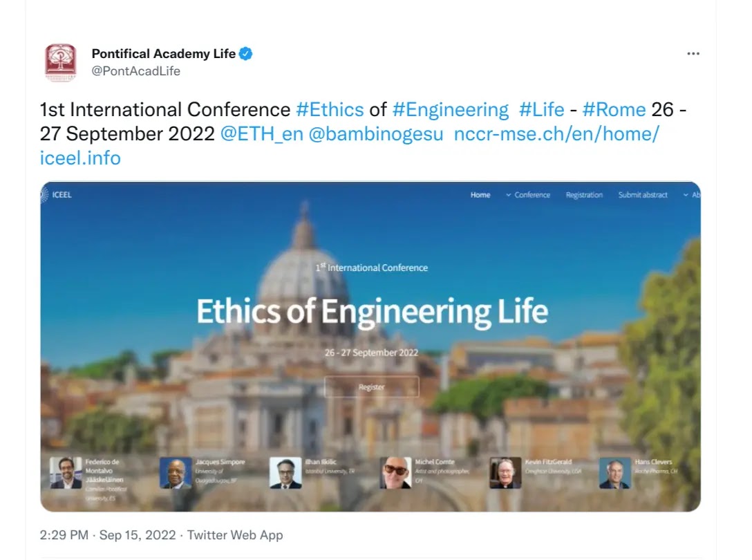Open the @ETH_en mention

[x=261, y=134]
